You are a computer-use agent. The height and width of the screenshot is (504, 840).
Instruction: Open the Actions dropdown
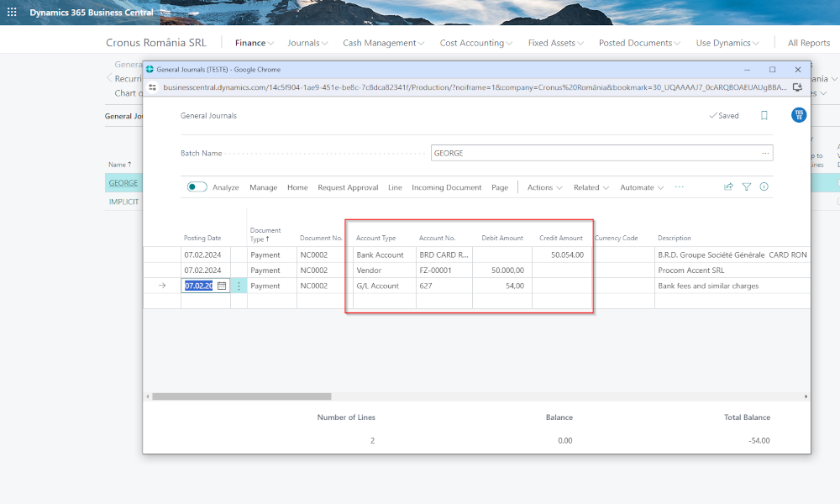[545, 187]
